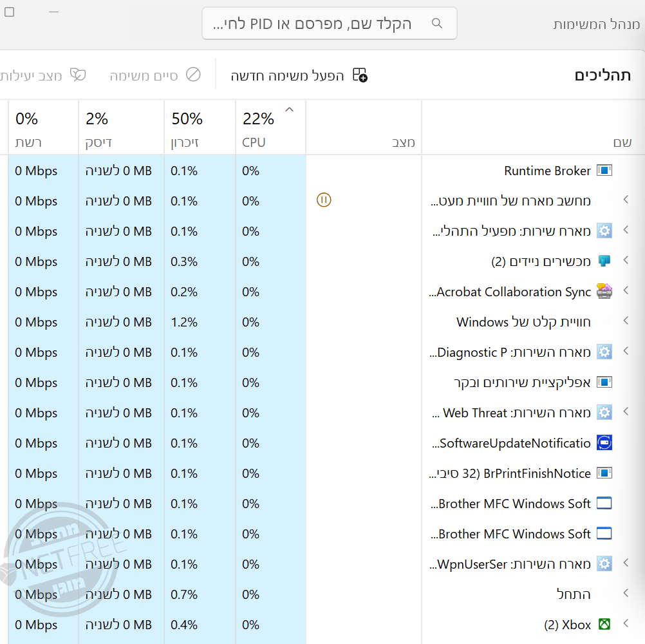Click the suspended pause status icon
The image size is (645, 644).
coord(324,200)
